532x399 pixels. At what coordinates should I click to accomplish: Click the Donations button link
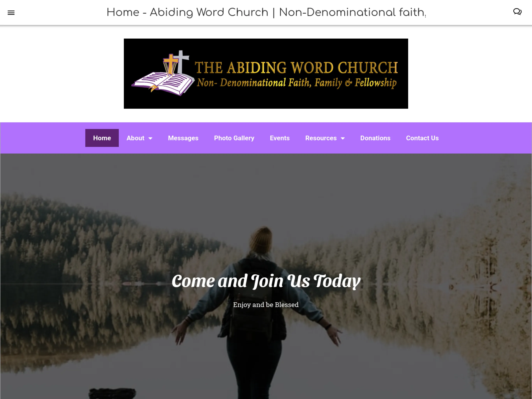375,138
